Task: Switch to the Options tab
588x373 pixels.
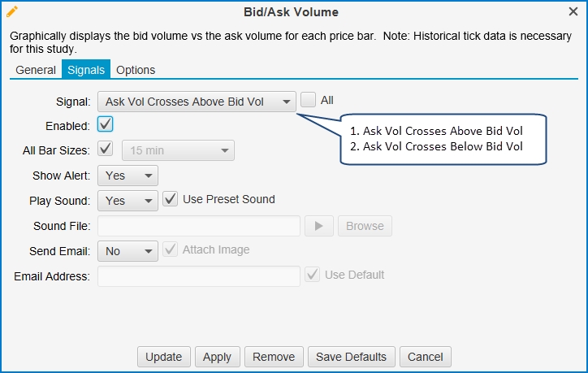Action: click(136, 70)
